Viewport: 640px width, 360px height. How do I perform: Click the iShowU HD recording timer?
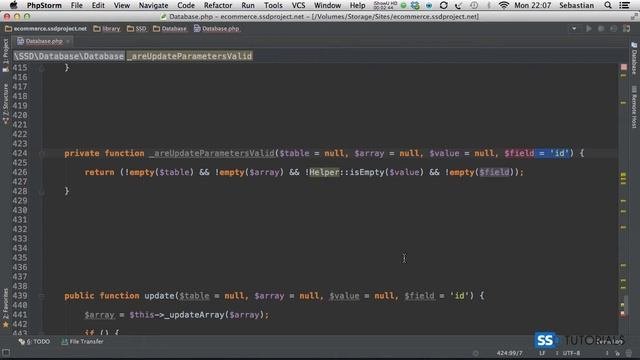tap(385, 5)
